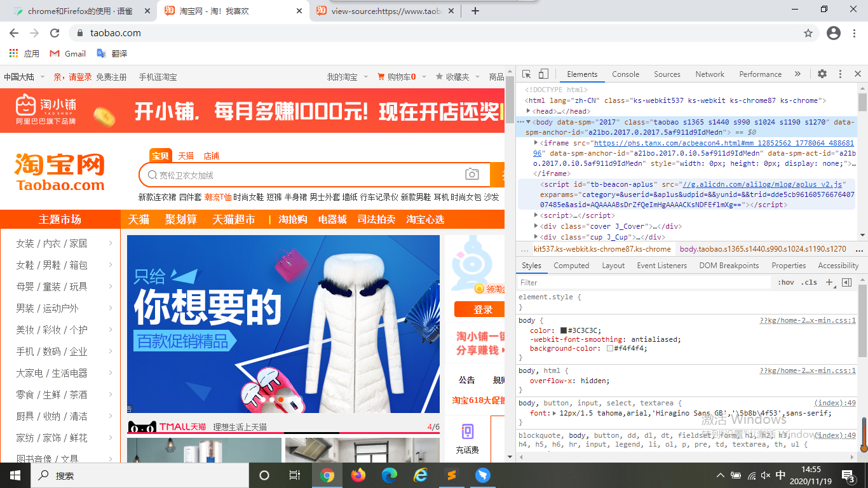Open the Event Listeners tab

[x=661, y=266]
